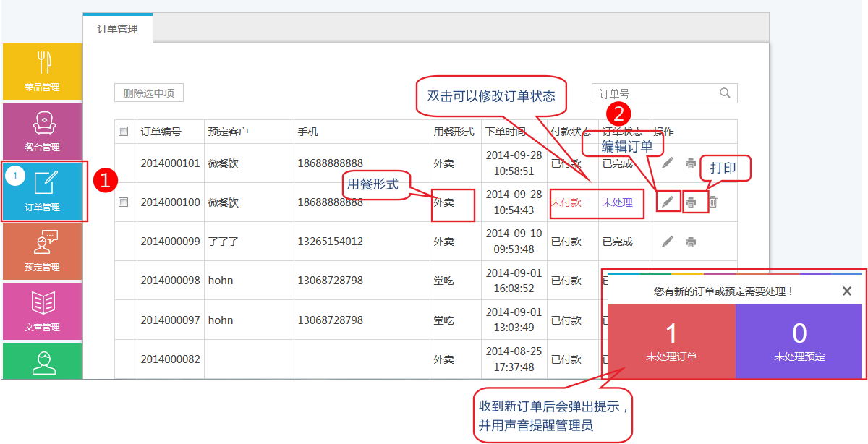Viewport: 868px width, 444px height.
Task: Click the red 未处理订单 tile
Action: coord(671,341)
